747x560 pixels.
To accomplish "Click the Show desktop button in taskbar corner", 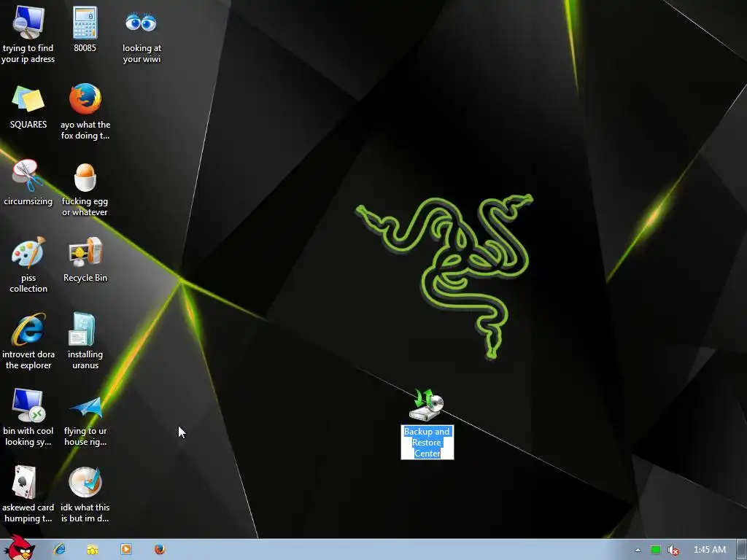I will click(742, 550).
